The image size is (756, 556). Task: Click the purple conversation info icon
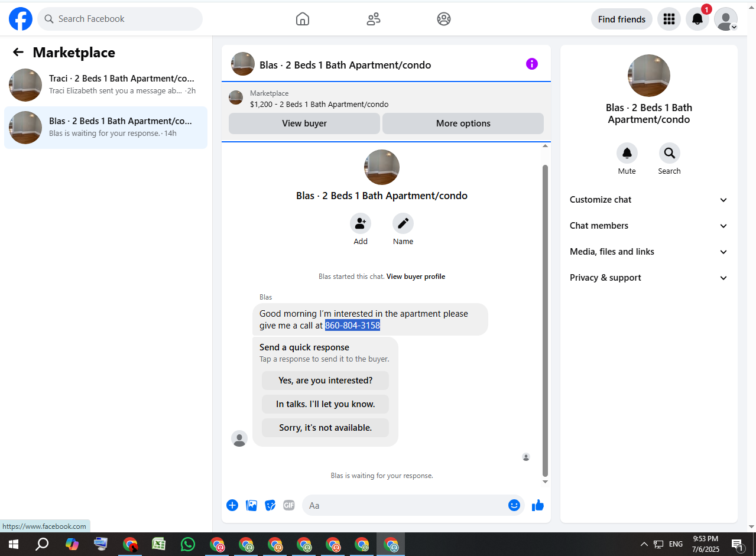[532, 64]
